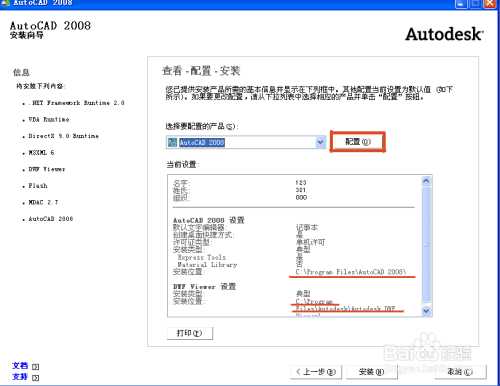
Task: Click the settings list scrollbar thumb
Action: coord(426,244)
